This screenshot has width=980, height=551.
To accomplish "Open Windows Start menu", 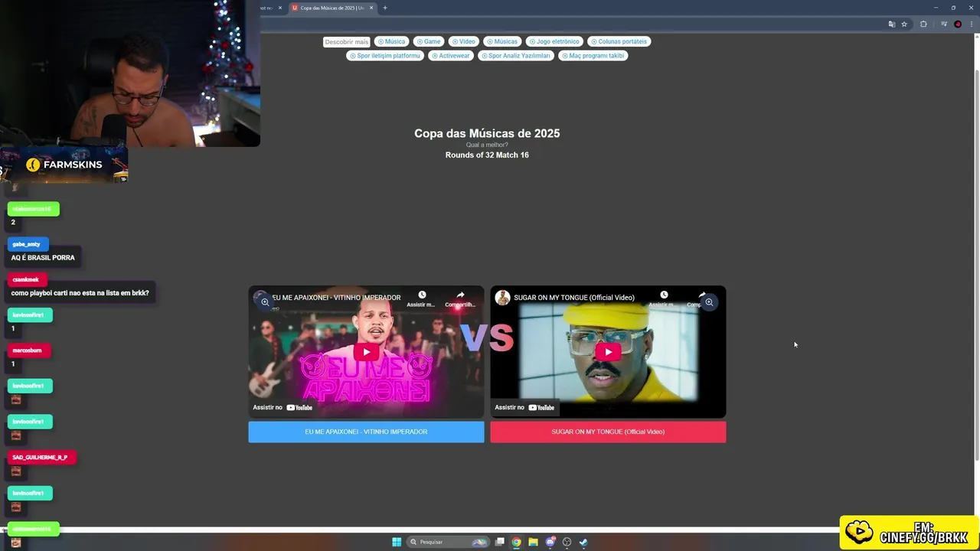I will tap(397, 542).
